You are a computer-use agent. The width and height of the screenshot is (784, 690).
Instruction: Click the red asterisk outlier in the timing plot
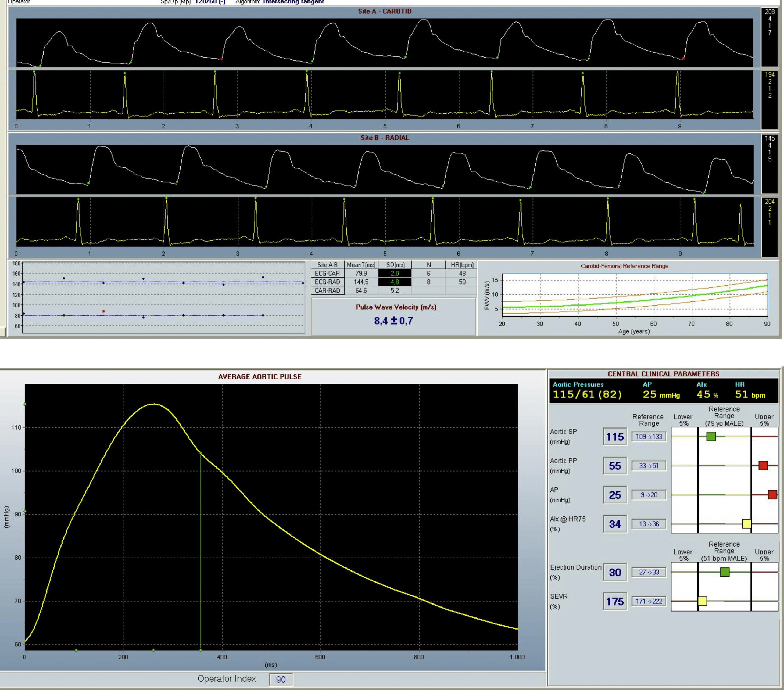103,311
